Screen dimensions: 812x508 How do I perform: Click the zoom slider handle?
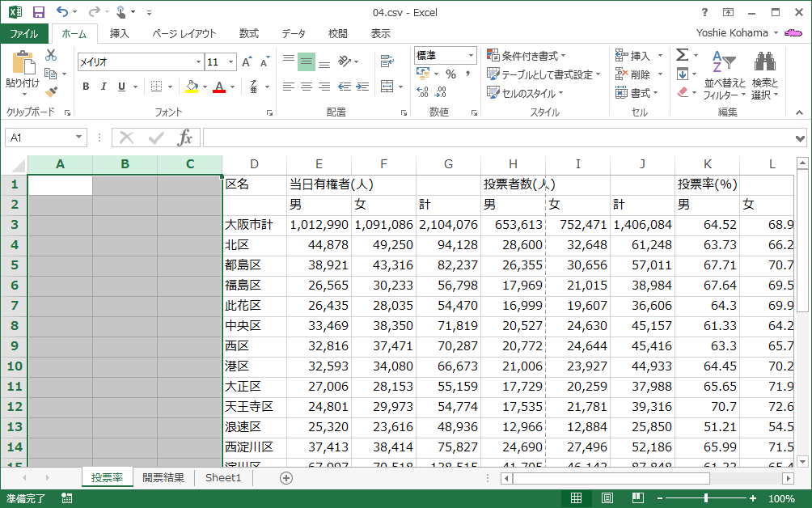[705, 498]
